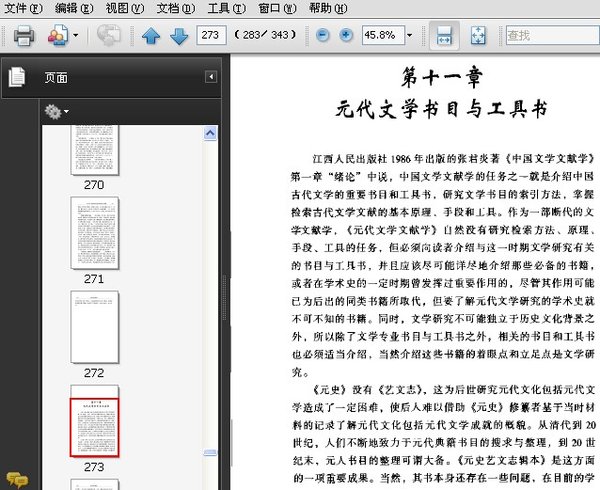Select page 271 thumbnail
600x490 pixels.
click(93, 232)
